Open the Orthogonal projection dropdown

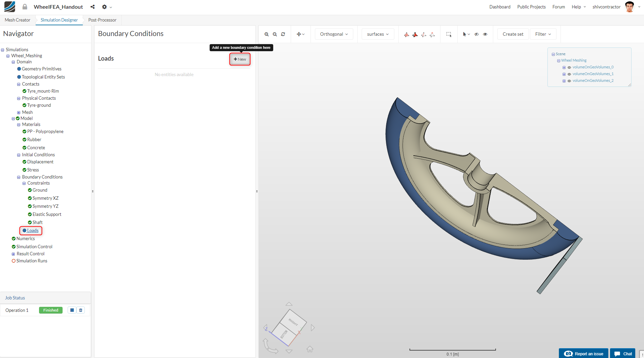click(x=334, y=34)
